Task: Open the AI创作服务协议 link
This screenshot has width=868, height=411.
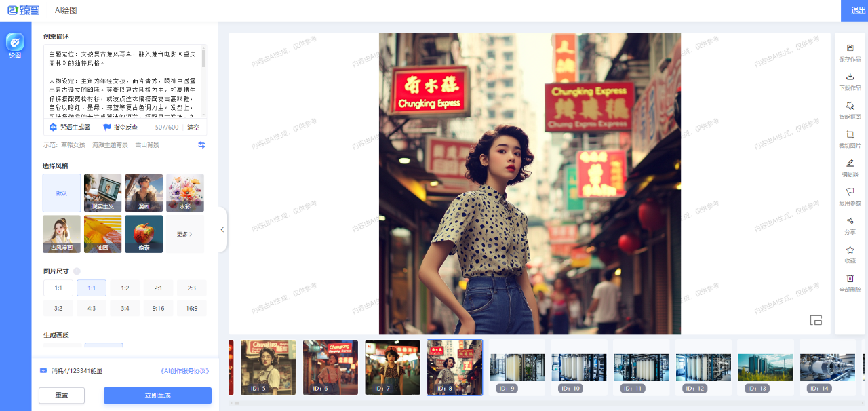Action: click(x=184, y=371)
